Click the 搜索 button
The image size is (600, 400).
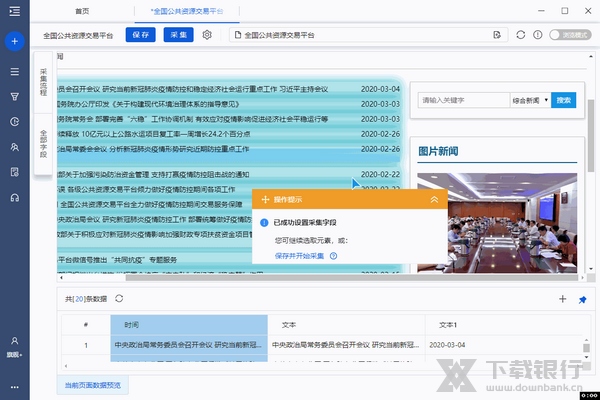(x=563, y=100)
